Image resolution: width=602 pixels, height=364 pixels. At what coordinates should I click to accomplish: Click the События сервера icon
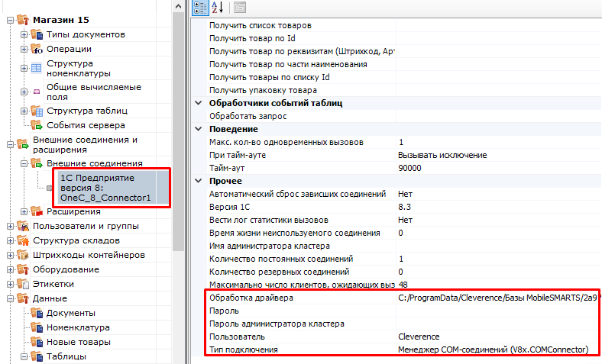tap(37, 125)
